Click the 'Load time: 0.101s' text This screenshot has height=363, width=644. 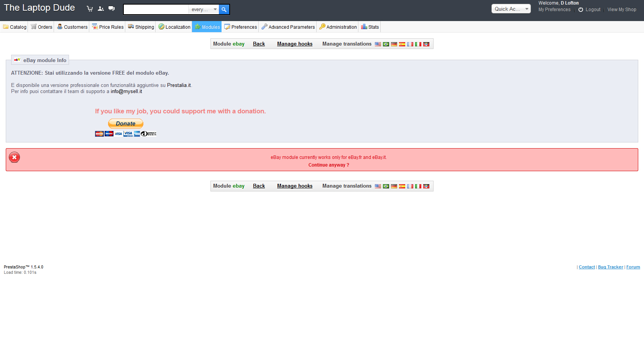(20, 273)
